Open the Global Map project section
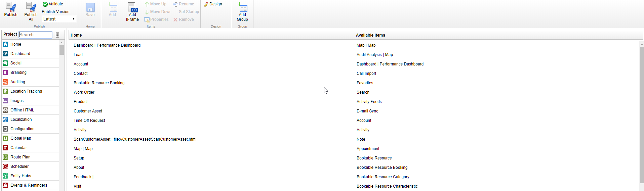644x191 pixels. [x=21, y=138]
